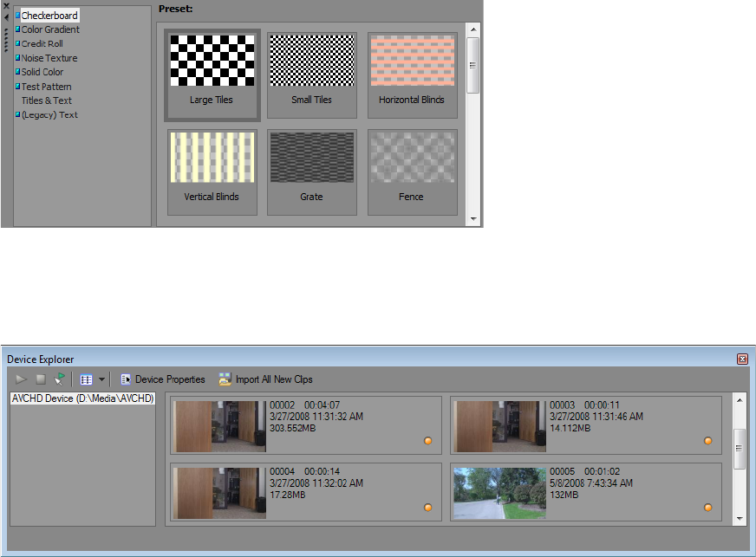Click the orange status dot on clip 00003
The height and width of the screenshot is (557, 756).
pyautogui.click(x=707, y=441)
